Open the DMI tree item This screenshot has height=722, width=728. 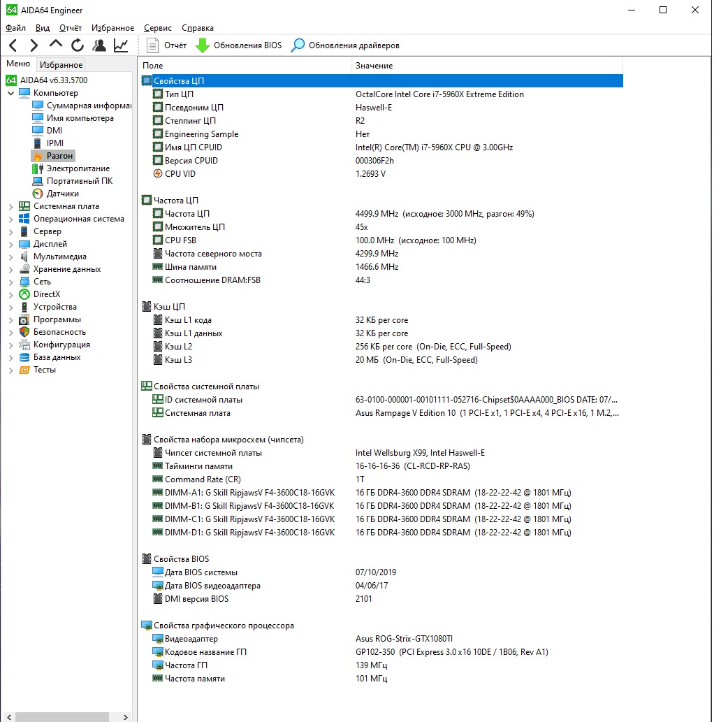47,131
